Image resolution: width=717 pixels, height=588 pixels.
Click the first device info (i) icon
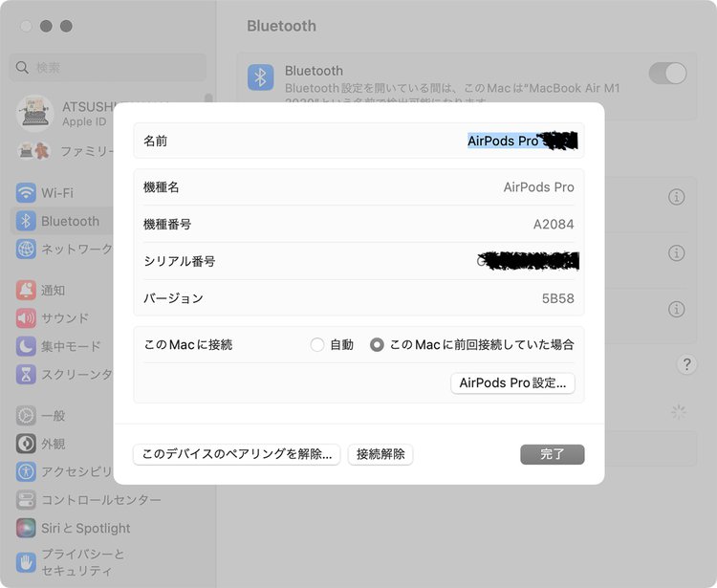point(676,197)
